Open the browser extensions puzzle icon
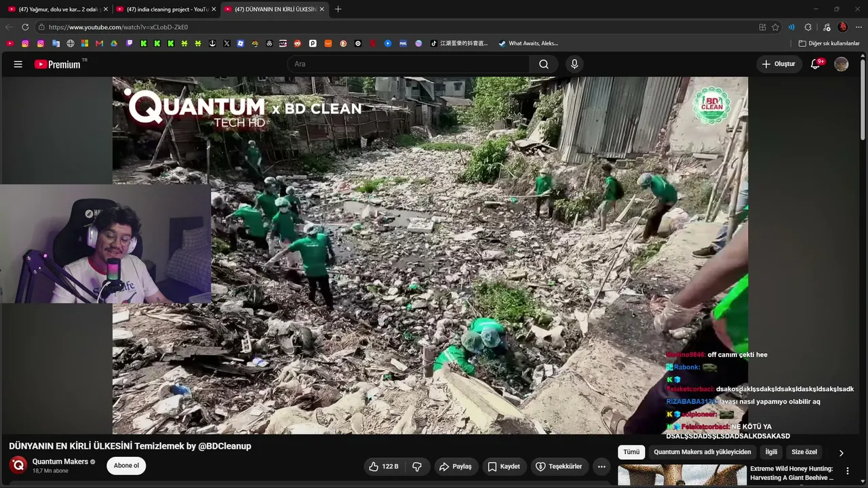 click(x=808, y=27)
